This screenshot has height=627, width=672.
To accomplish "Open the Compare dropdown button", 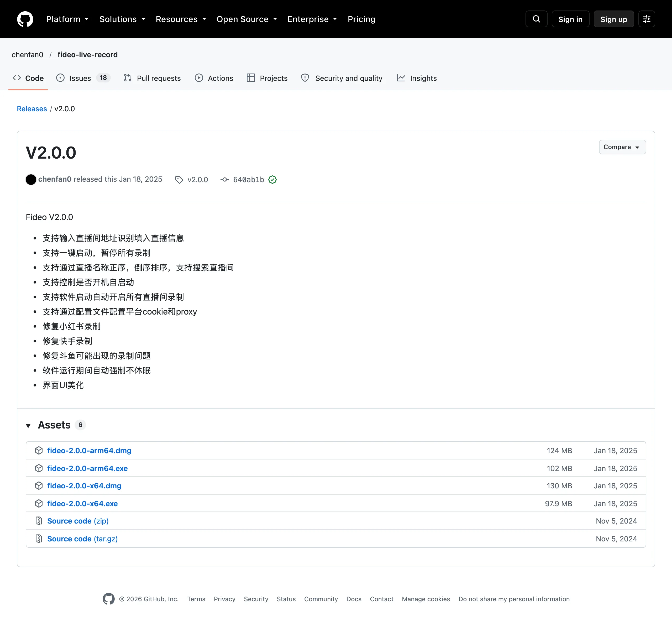I will [622, 147].
